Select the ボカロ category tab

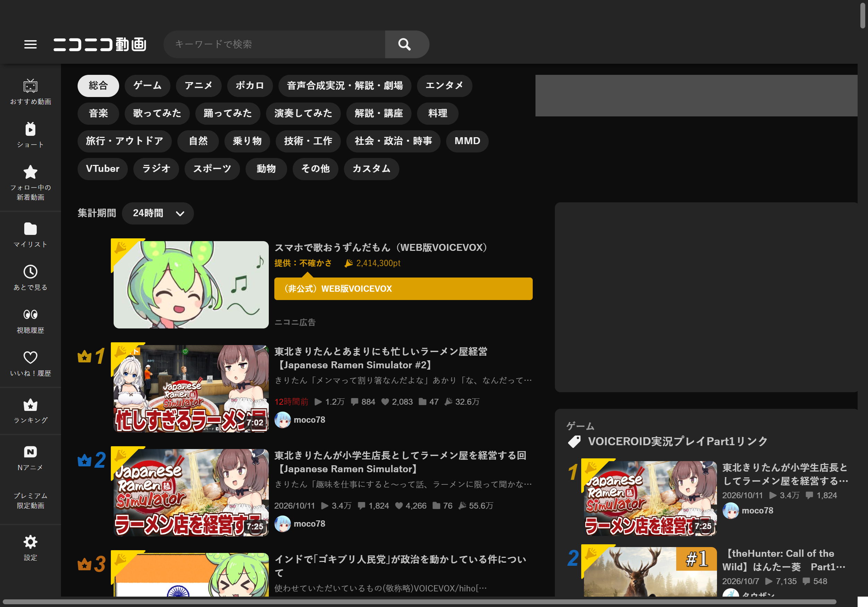click(250, 86)
